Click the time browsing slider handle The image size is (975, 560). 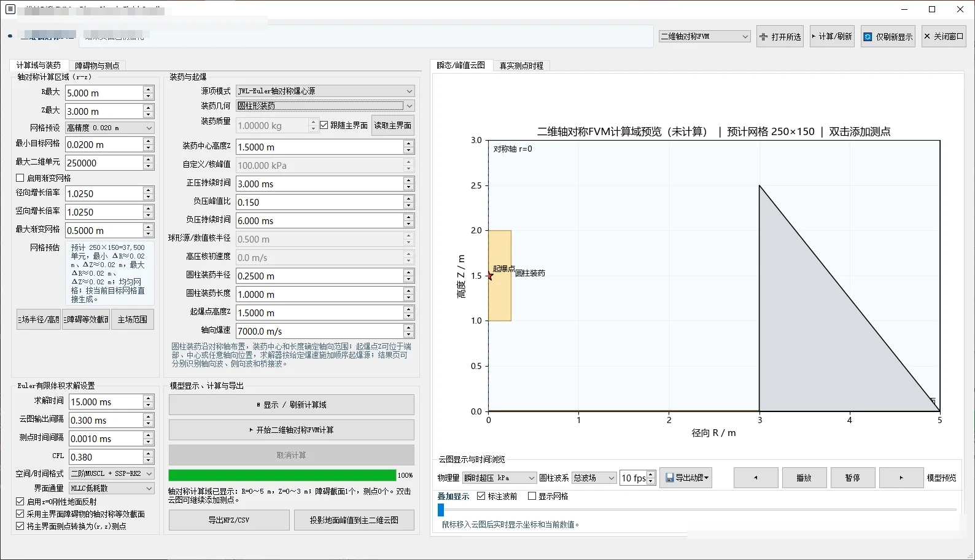coord(441,510)
